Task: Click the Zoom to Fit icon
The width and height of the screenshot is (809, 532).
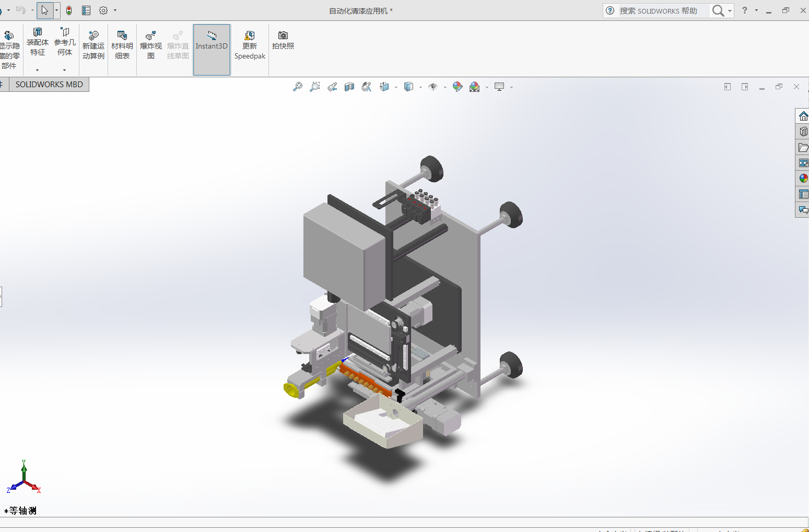Action: (298, 87)
